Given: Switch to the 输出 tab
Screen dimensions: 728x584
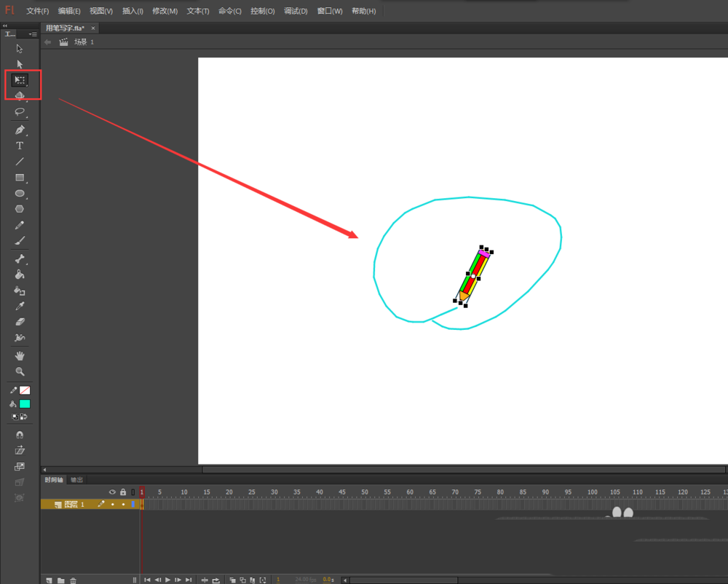Looking at the screenshot, I should pyautogui.click(x=76, y=480).
